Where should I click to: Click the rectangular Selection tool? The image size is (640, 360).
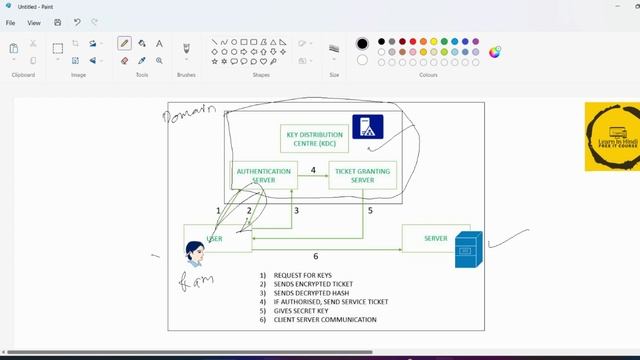pos(58,48)
